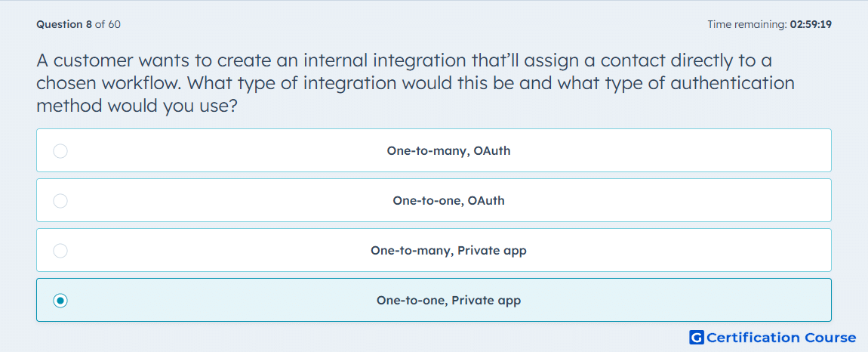Click the 'method would you use?' question line

pos(137,105)
